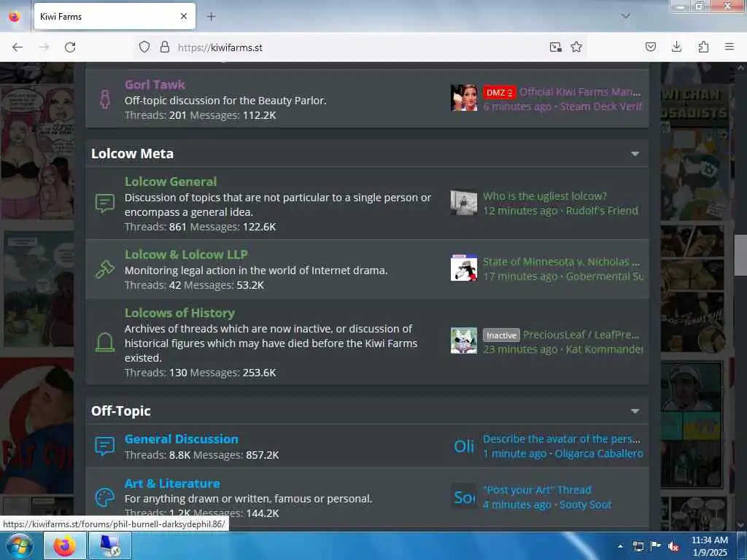Screen dimensions: 747x560
Task: Open the Lolcows of History forum
Action: tap(179, 313)
